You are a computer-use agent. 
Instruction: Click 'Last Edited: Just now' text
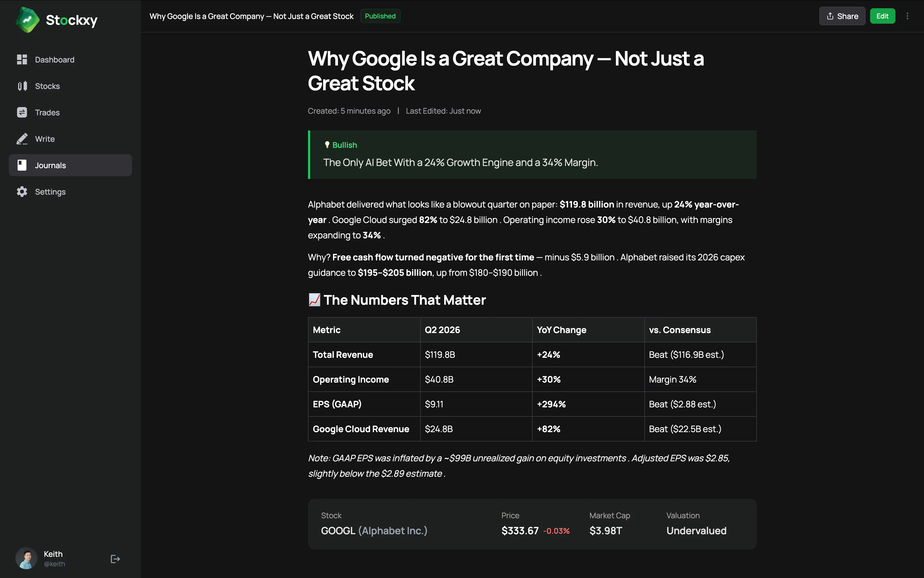pyautogui.click(x=443, y=111)
